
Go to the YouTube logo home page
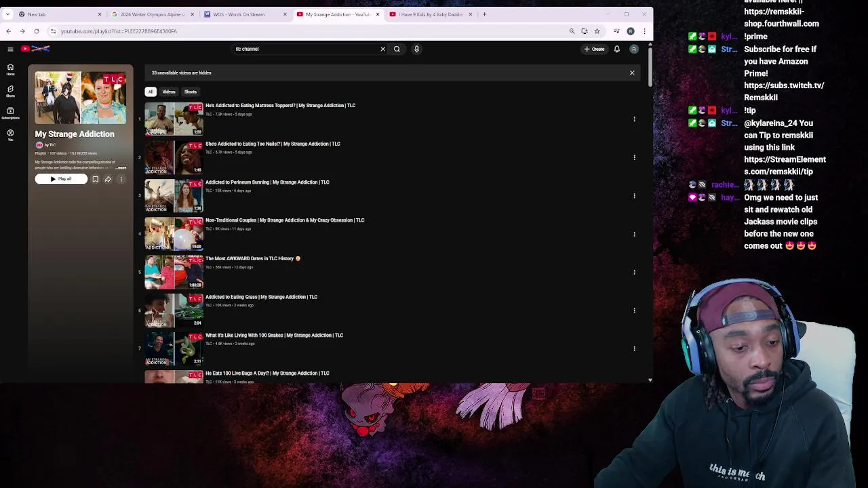click(x=35, y=49)
